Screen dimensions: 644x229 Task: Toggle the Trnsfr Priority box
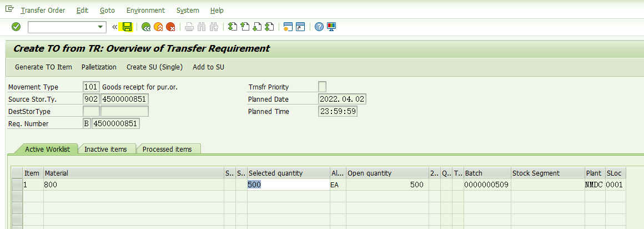322,87
